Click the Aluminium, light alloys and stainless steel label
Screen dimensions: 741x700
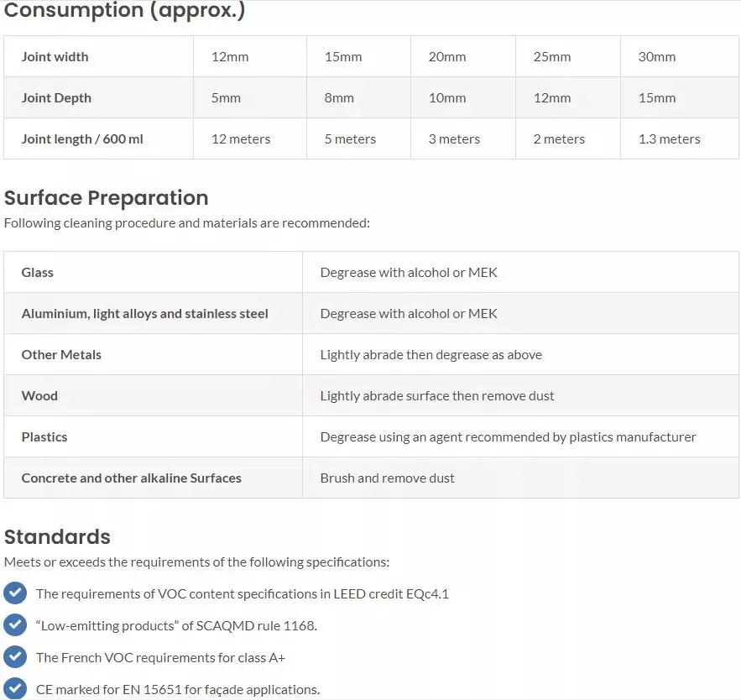tap(144, 314)
